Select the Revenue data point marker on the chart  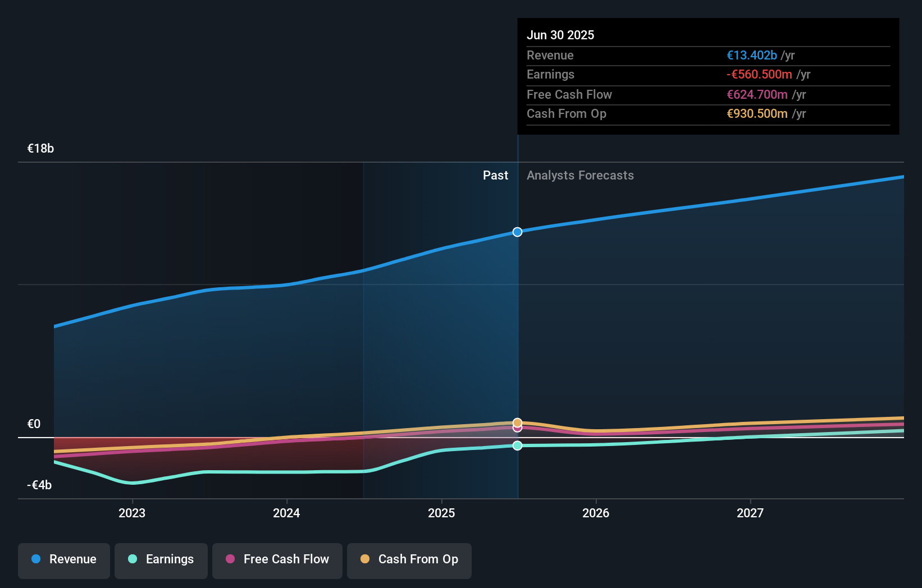click(517, 232)
